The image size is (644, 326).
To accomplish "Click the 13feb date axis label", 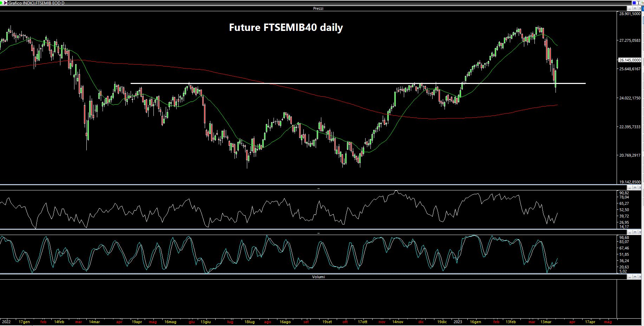I will [x=511, y=322].
